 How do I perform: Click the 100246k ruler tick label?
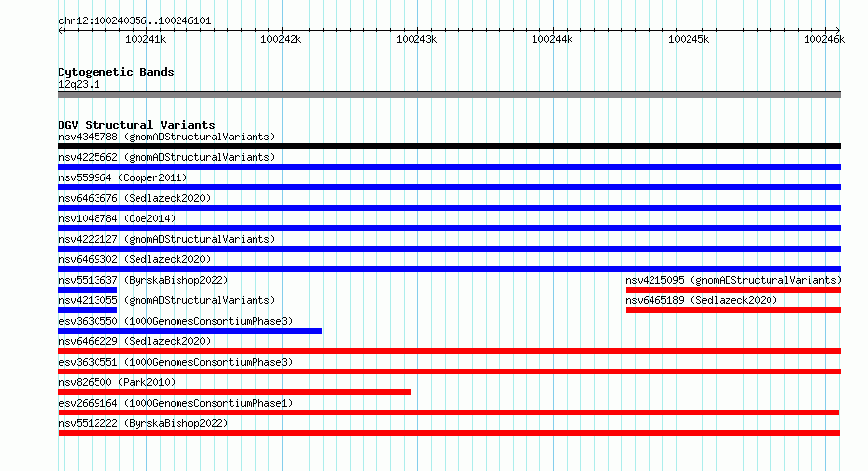[x=824, y=39]
